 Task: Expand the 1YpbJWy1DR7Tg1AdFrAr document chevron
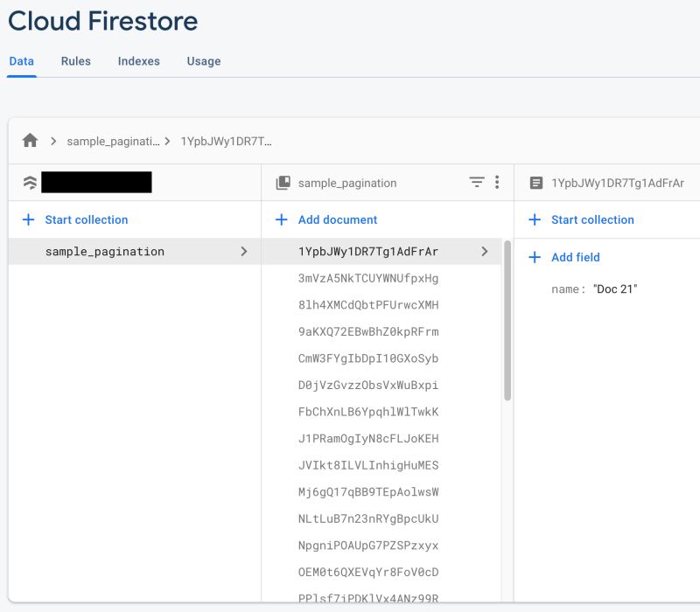point(486,251)
